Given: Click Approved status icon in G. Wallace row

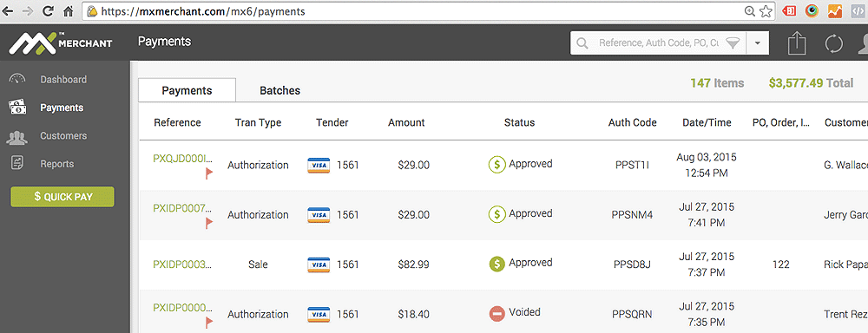Looking at the screenshot, I should click(x=496, y=164).
